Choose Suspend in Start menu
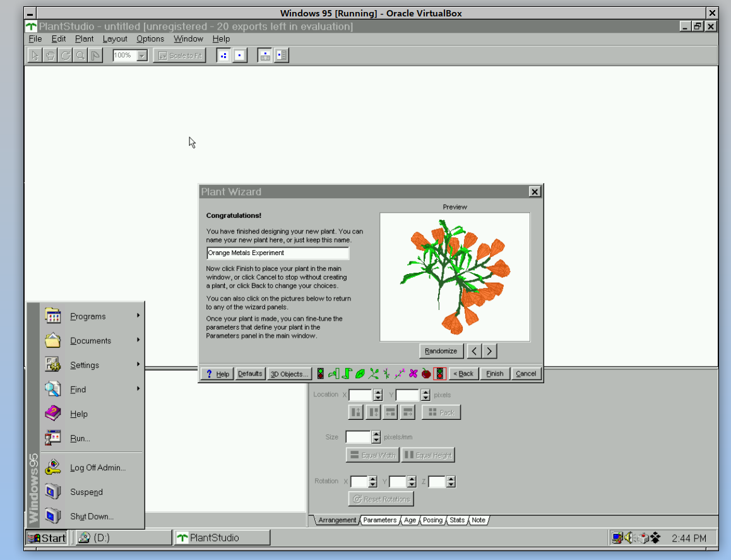 point(92,492)
